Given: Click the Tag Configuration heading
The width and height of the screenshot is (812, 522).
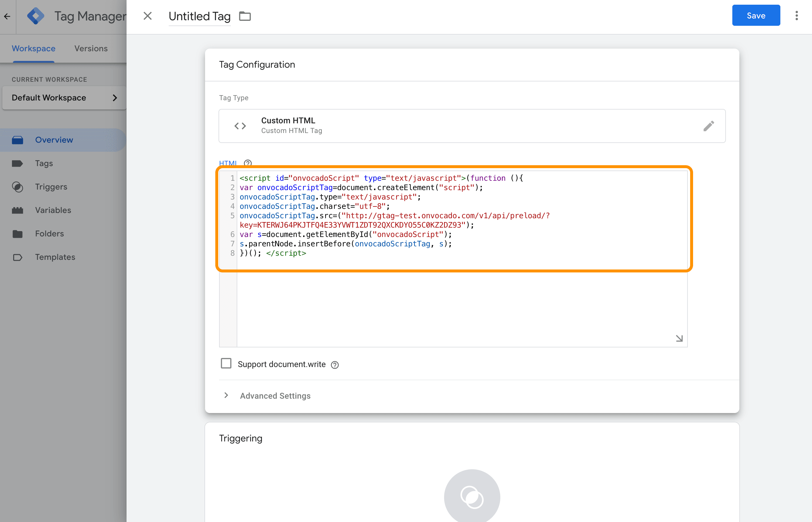Looking at the screenshot, I should pos(257,64).
